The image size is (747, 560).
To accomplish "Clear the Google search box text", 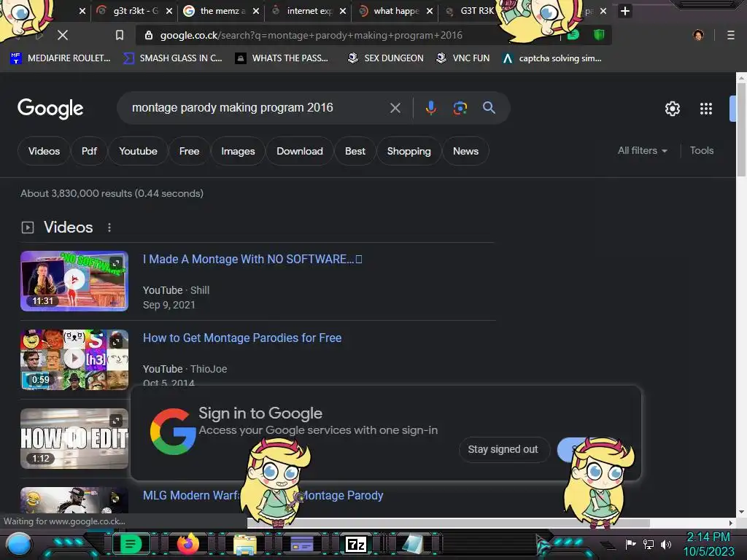I will (395, 108).
